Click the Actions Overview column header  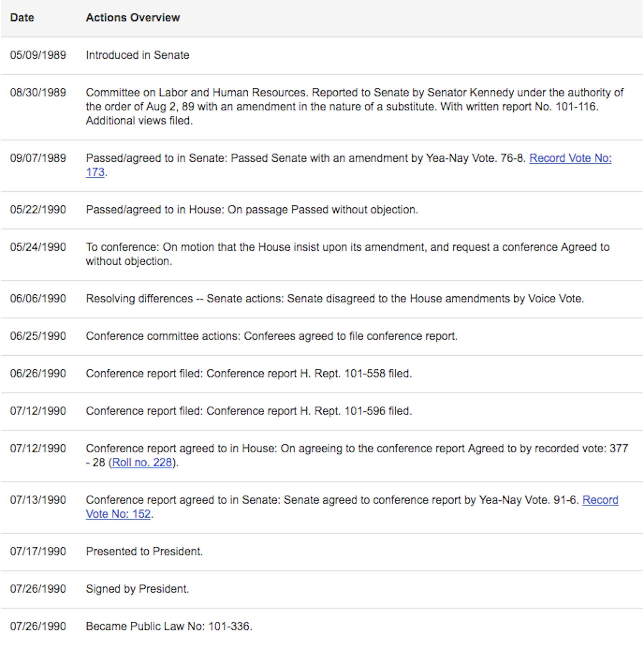click(x=133, y=18)
